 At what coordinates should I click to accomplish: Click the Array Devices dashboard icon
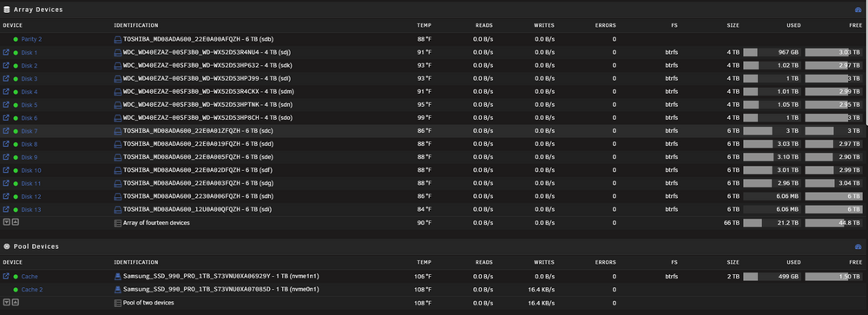(858, 10)
